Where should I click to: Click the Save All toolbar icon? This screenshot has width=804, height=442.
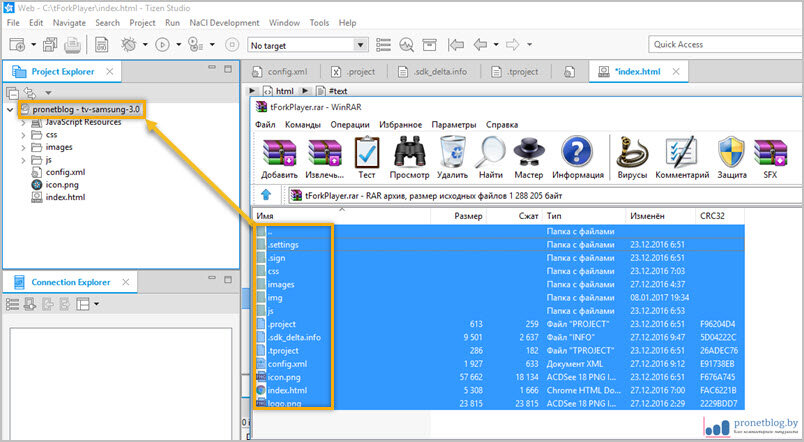[x=50, y=45]
